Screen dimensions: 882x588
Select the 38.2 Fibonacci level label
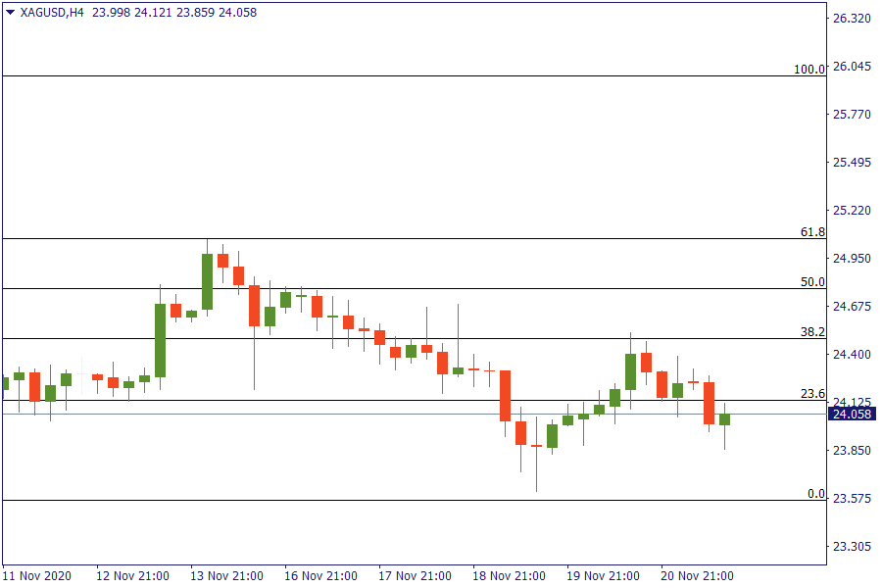tap(812, 332)
